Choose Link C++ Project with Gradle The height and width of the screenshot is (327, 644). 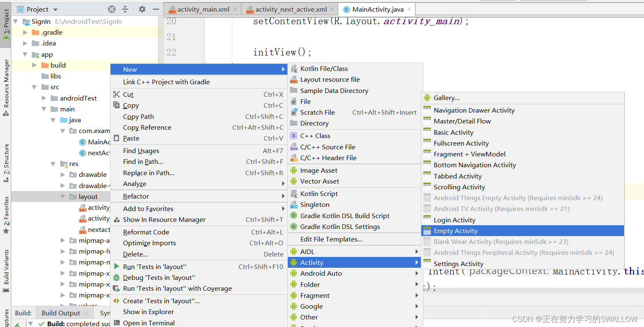tap(199, 82)
